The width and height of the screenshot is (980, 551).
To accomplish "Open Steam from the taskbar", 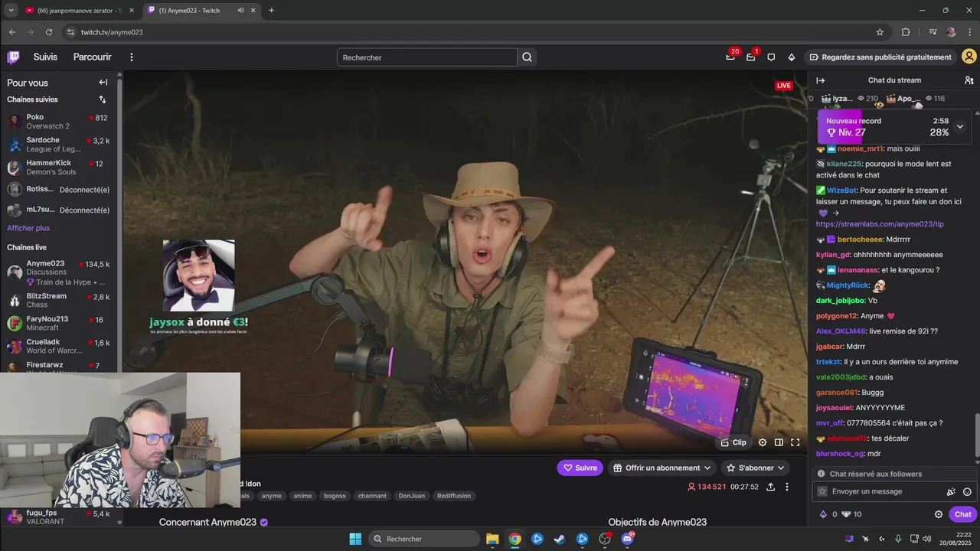I will [x=560, y=539].
